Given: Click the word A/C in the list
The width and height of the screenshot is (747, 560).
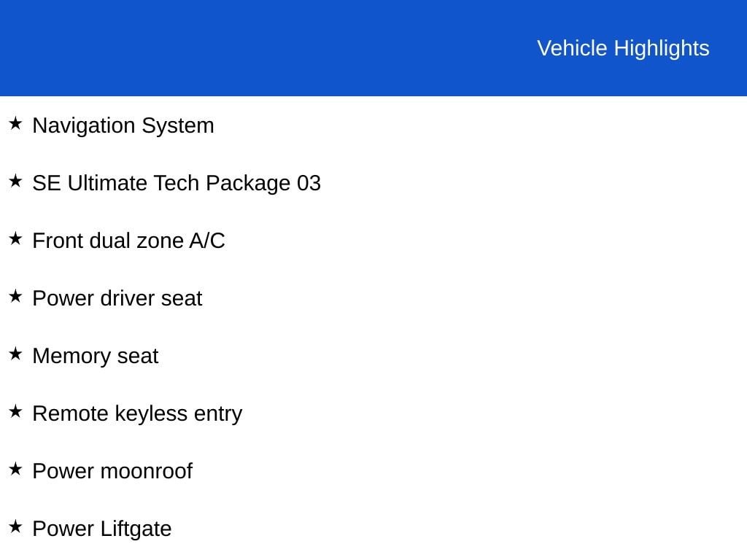Looking at the screenshot, I should pyautogui.click(x=207, y=241).
